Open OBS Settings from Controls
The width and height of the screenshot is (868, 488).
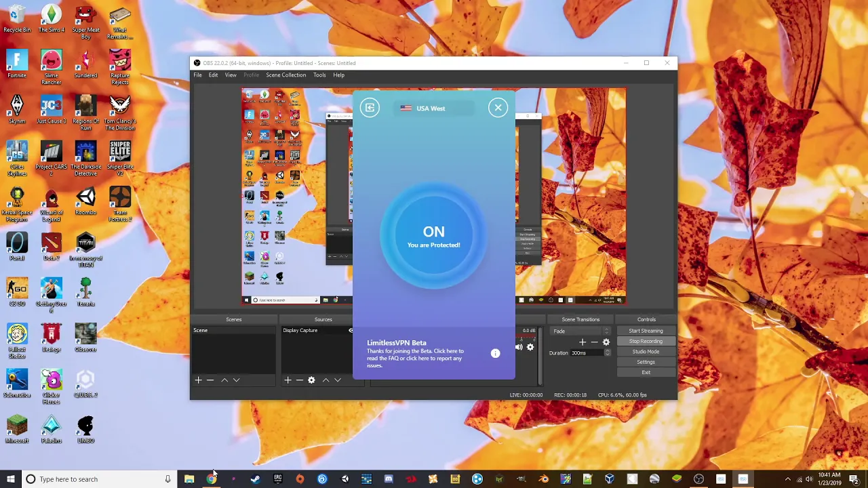click(646, 362)
